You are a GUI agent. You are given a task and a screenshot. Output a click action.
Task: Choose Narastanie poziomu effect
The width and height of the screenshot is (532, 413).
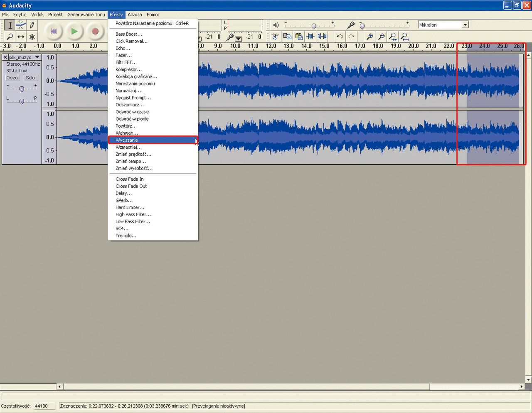(x=153, y=84)
